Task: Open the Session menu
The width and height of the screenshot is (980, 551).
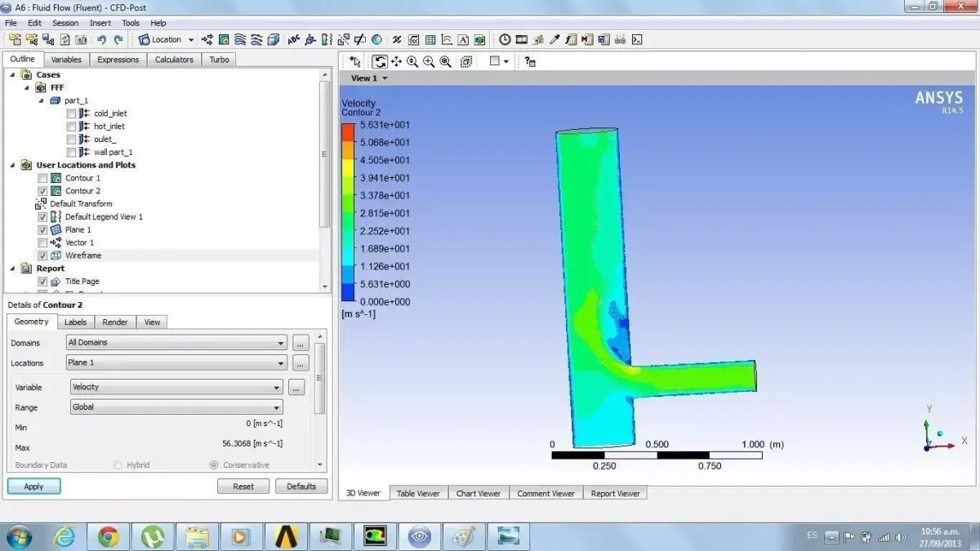Action: [65, 23]
